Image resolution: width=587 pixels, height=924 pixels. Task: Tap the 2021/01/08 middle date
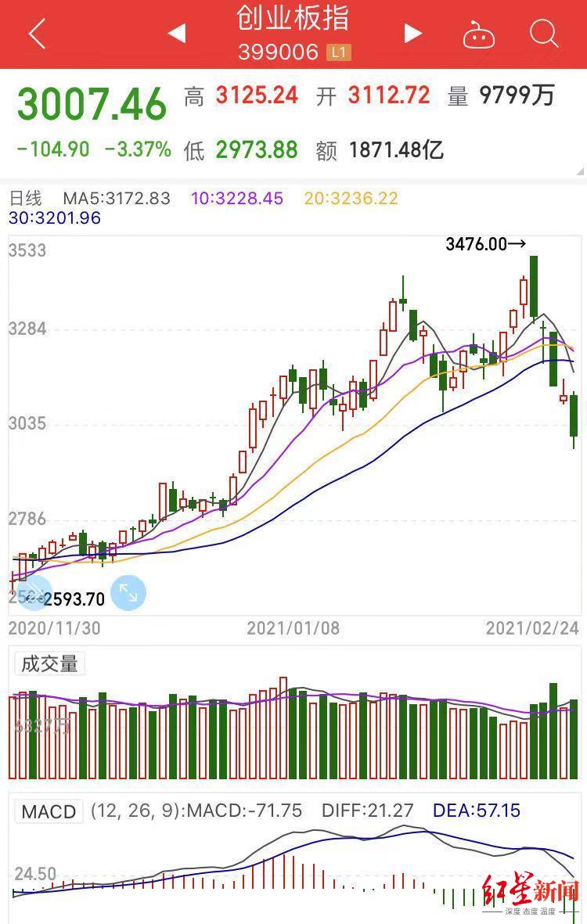pyautogui.click(x=293, y=628)
